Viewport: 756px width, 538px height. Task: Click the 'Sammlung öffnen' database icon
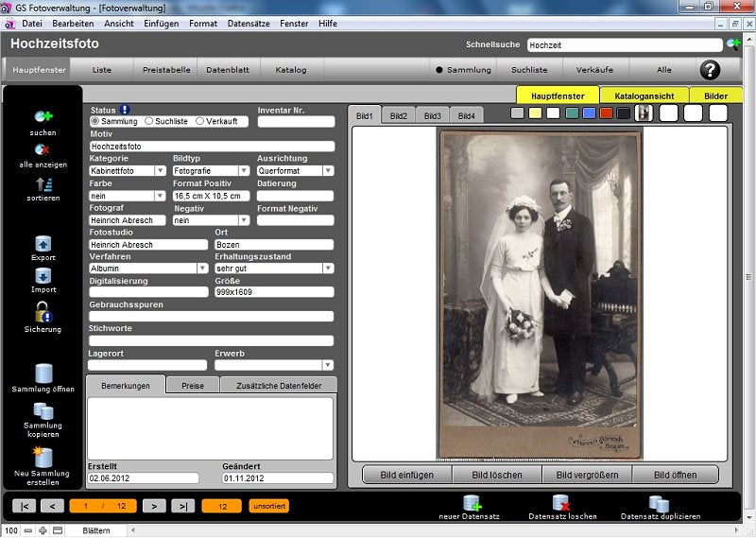(43, 373)
